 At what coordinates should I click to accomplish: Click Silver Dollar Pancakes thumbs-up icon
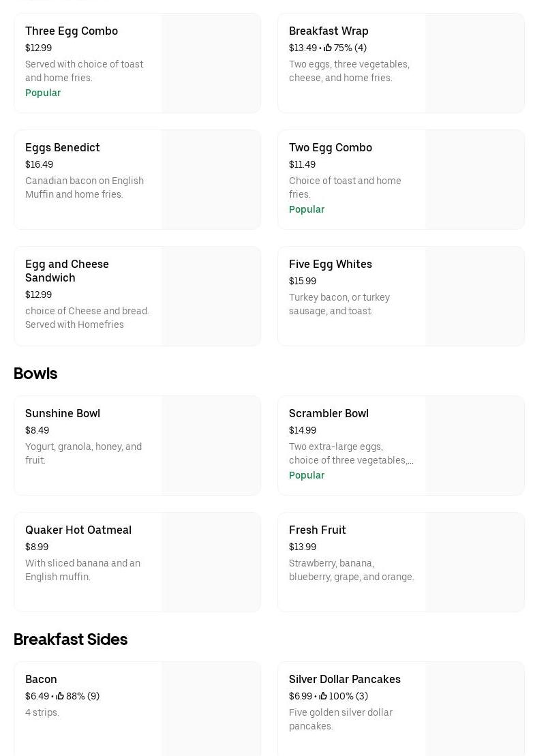[323, 696]
